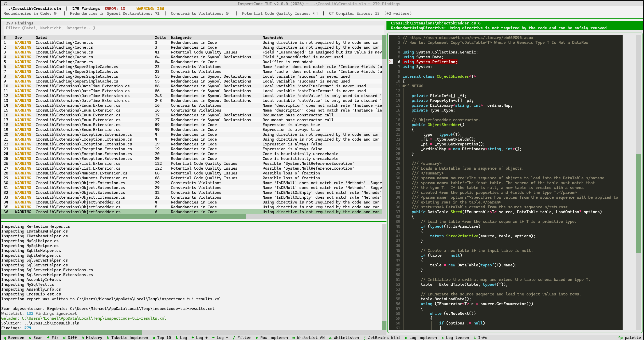Click 'a Whitelisten' in the footer
This screenshot has height=340, width=644.
[x=344, y=337]
